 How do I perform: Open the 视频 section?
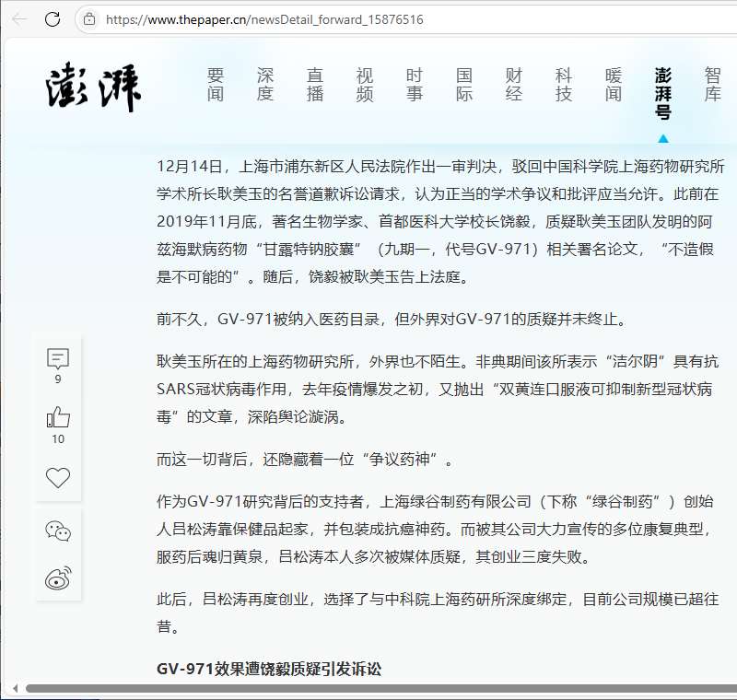(x=365, y=85)
